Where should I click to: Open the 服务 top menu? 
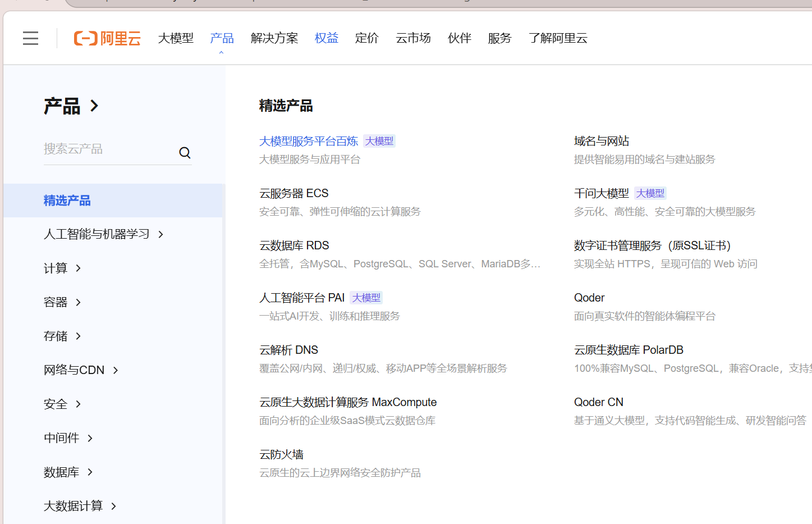coord(500,38)
